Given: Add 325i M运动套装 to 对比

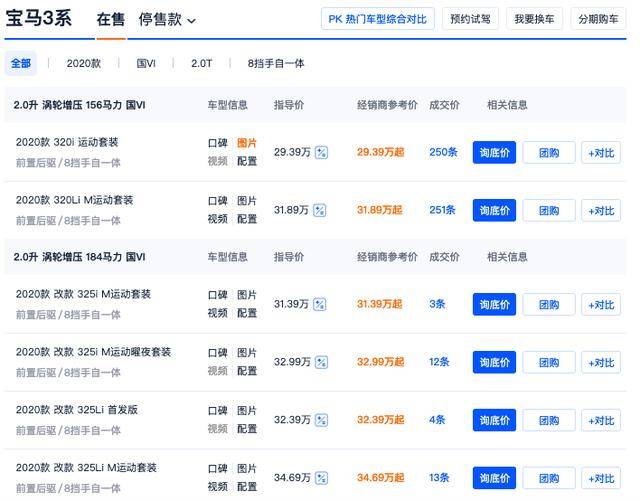Looking at the screenshot, I should (x=601, y=305).
